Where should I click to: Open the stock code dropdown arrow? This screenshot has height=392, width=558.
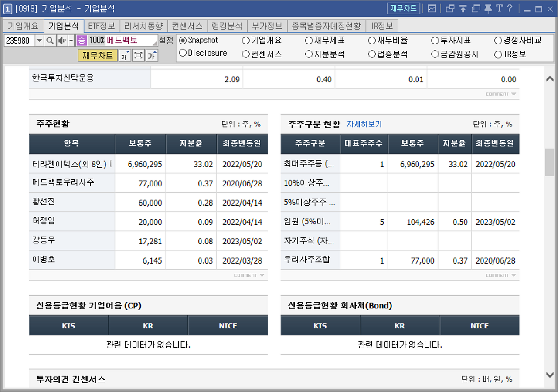tap(39, 41)
